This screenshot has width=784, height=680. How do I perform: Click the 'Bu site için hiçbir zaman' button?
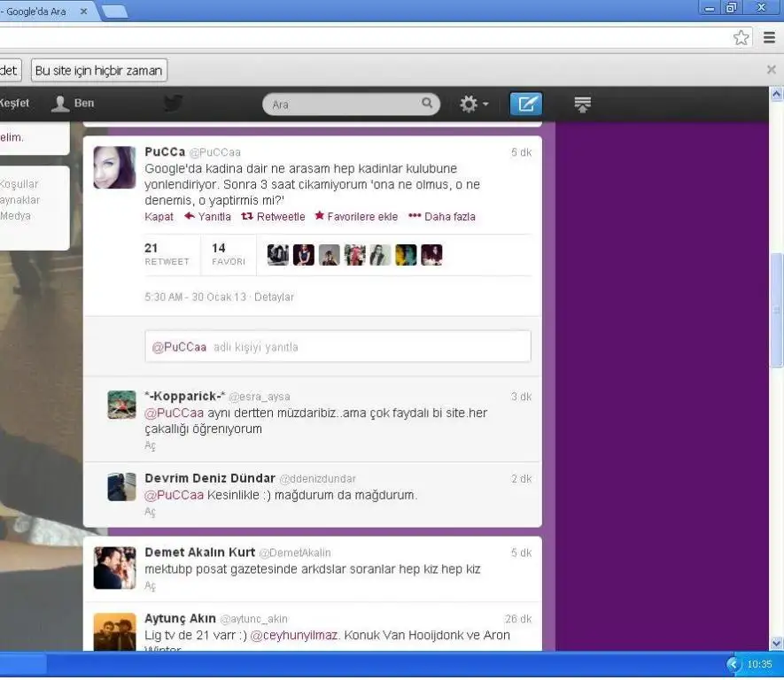point(99,71)
